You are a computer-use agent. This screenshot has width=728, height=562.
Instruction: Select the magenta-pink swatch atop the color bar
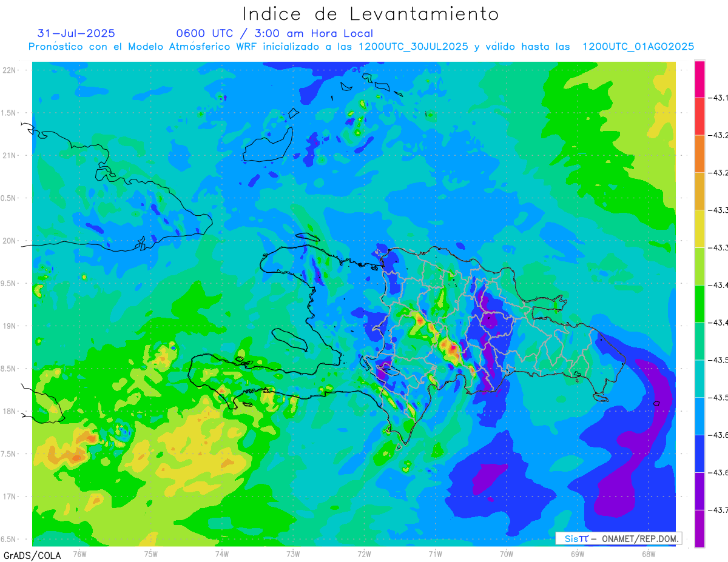(x=699, y=79)
